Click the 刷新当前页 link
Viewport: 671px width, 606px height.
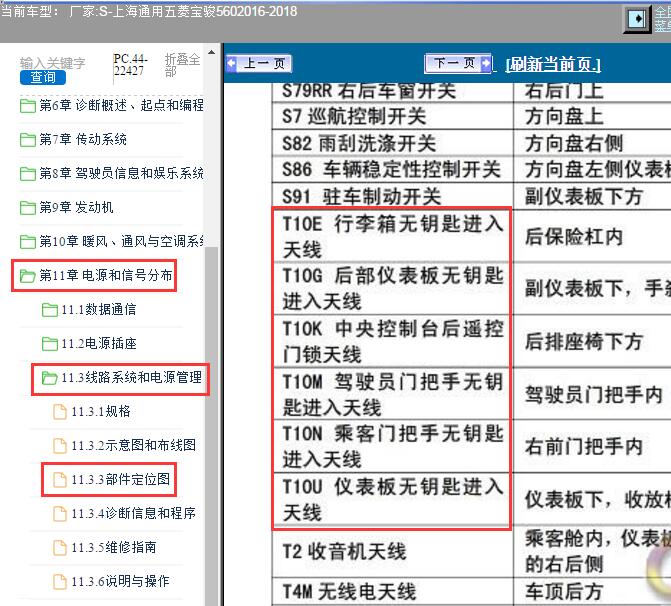[553, 65]
